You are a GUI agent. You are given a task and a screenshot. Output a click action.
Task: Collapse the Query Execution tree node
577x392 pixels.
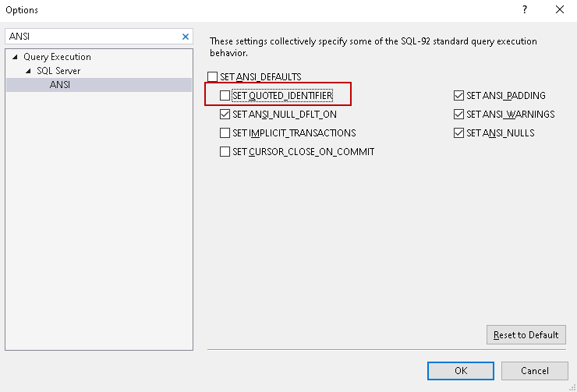click(16, 57)
